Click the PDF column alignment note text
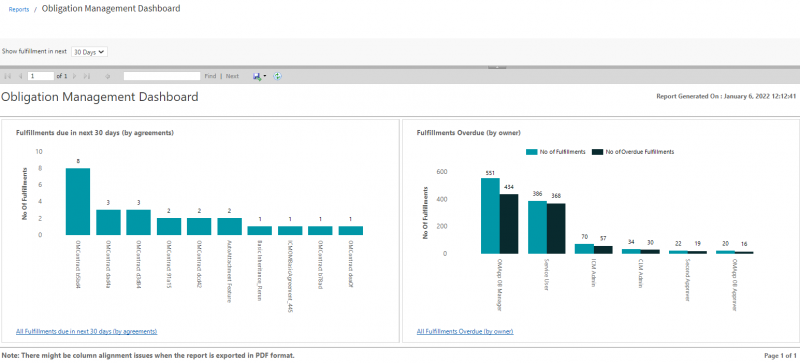This screenshot has width=800, height=363. coord(148,355)
